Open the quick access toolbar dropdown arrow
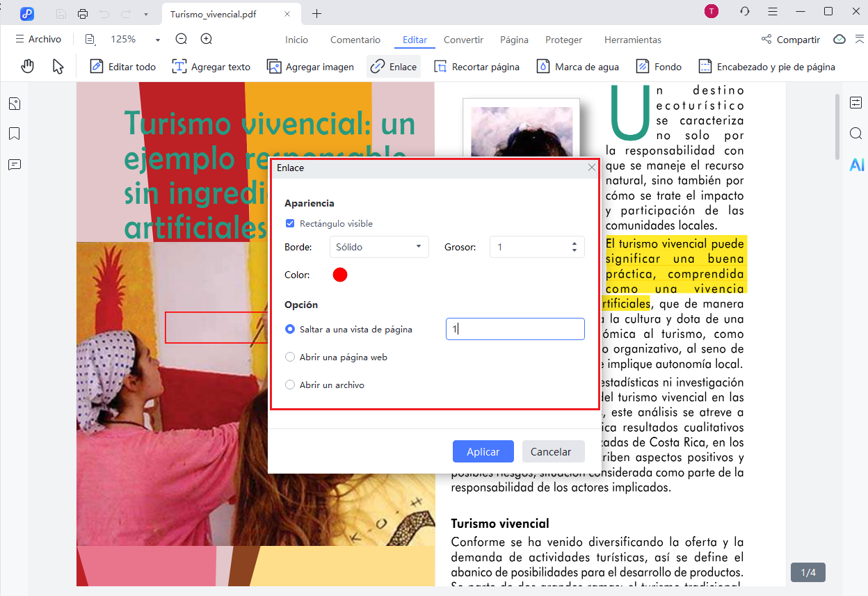This screenshot has width=868, height=596. pyautogui.click(x=145, y=14)
